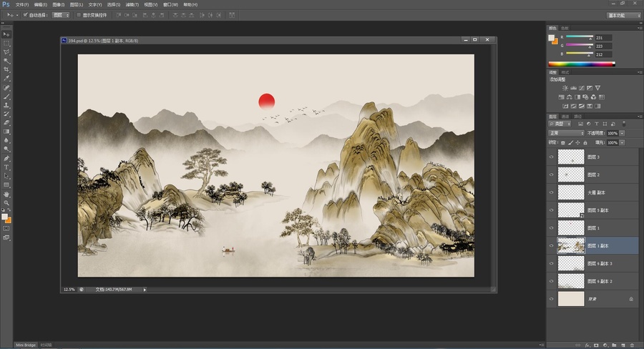This screenshot has height=349, width=644.
Task: Select the Magic Wand tool
Action: [6, 61]
